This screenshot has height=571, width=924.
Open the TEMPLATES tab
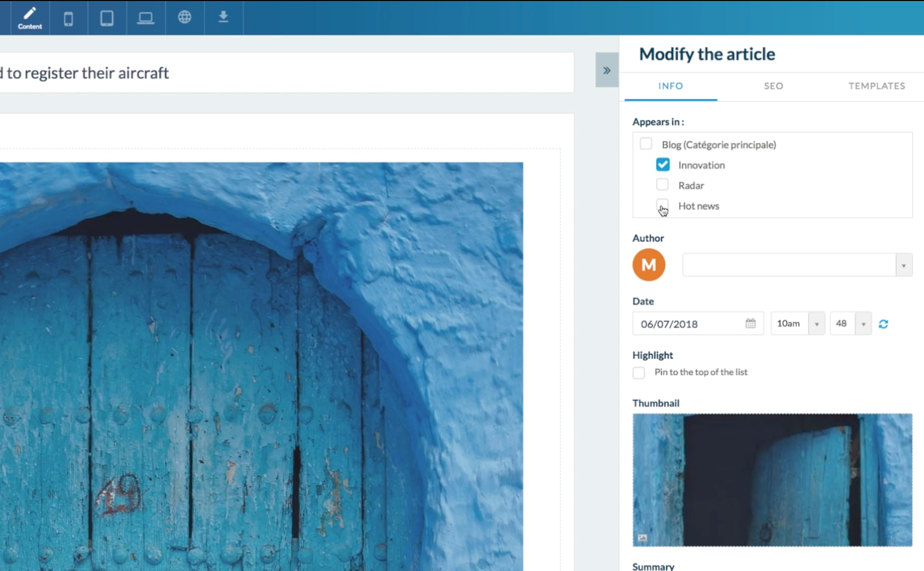[x=876, y=86]
